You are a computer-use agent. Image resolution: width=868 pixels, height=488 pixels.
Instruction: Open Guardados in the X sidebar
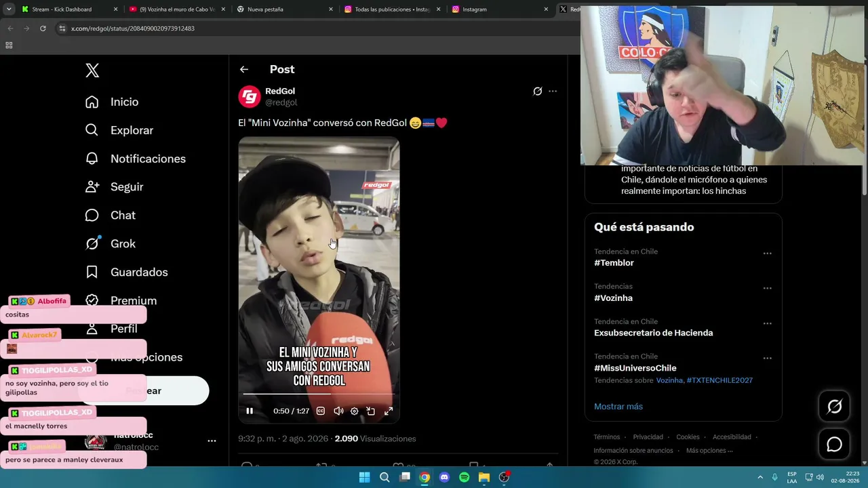126,272
